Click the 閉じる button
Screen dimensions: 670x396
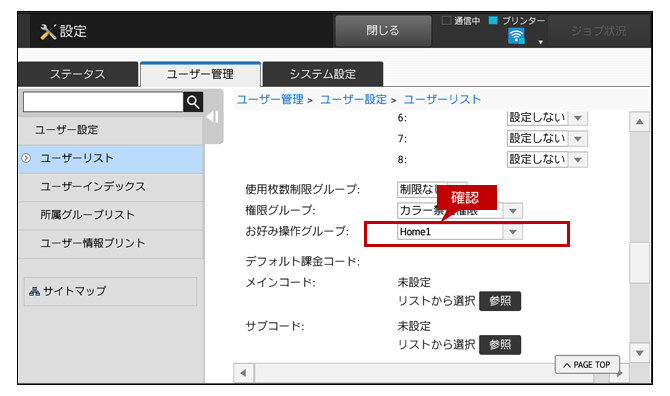(383, 31)
